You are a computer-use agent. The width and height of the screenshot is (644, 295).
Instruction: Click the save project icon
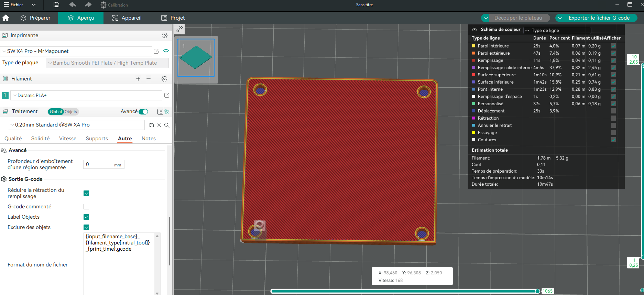click(x=56, y=5)
